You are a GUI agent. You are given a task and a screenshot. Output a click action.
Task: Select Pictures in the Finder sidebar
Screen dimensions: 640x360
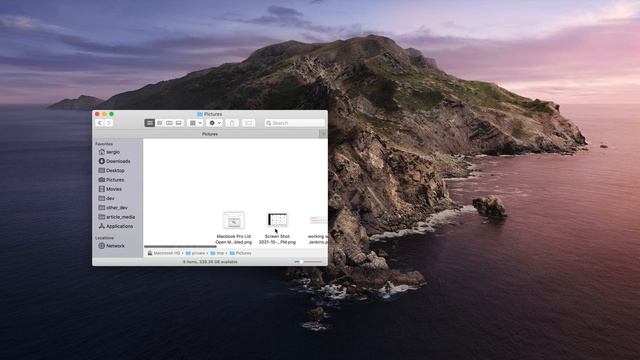pos(111,180)
